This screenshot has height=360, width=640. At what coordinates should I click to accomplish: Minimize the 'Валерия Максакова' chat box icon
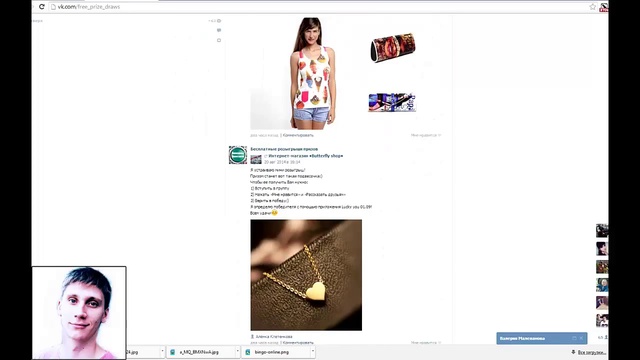(x=574, y=338)
